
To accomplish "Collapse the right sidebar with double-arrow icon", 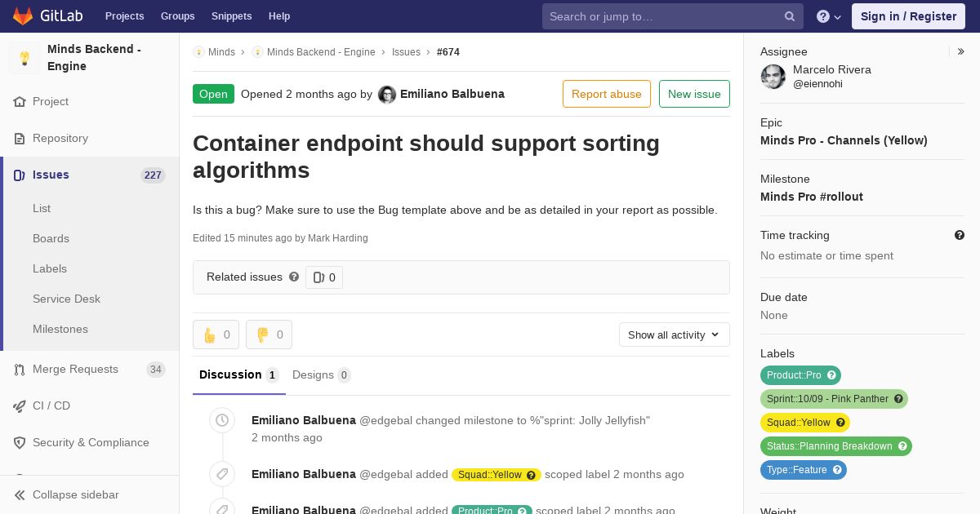I will click(961, 51).
